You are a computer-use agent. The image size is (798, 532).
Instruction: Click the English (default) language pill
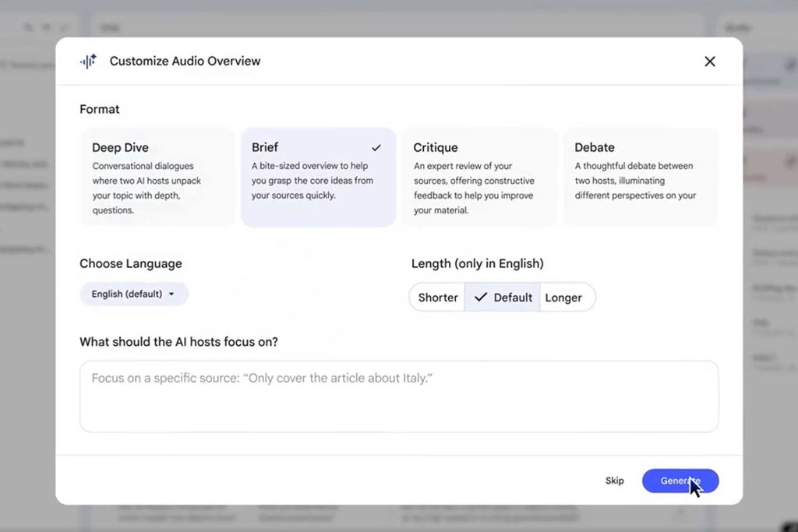pos(127,294)
